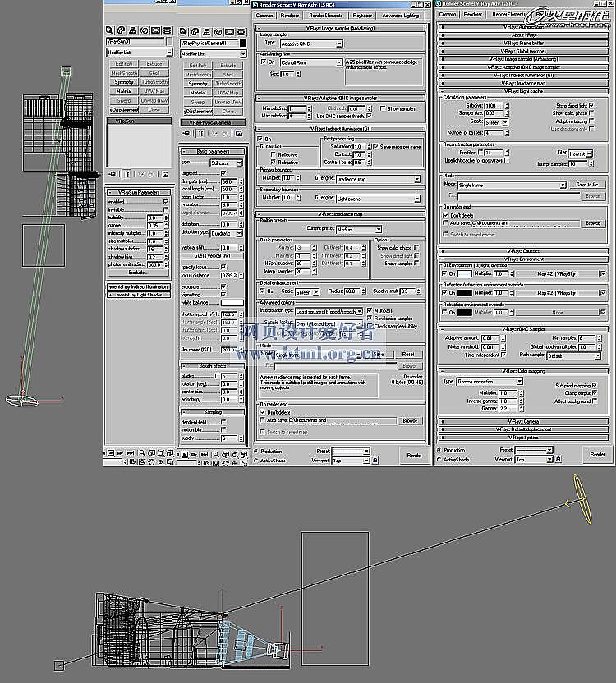Toggle camera vignetting checkbox

[x=223, y=295]
